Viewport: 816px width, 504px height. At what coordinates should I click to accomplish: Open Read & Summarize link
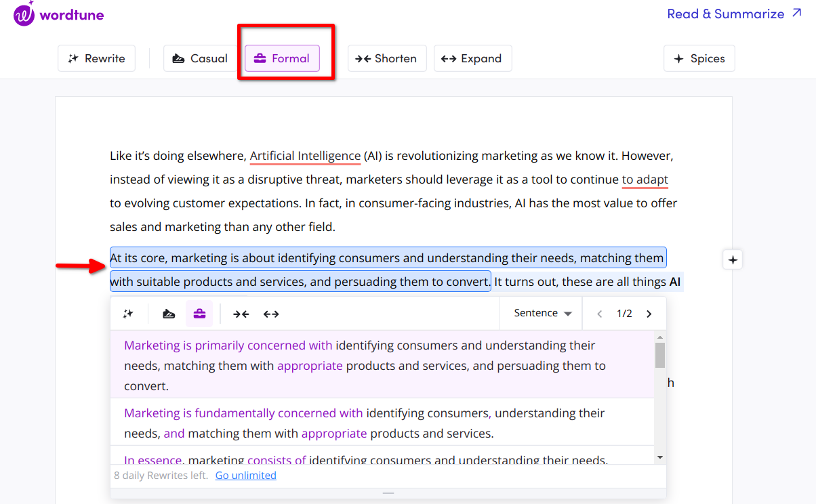point(734,14)
